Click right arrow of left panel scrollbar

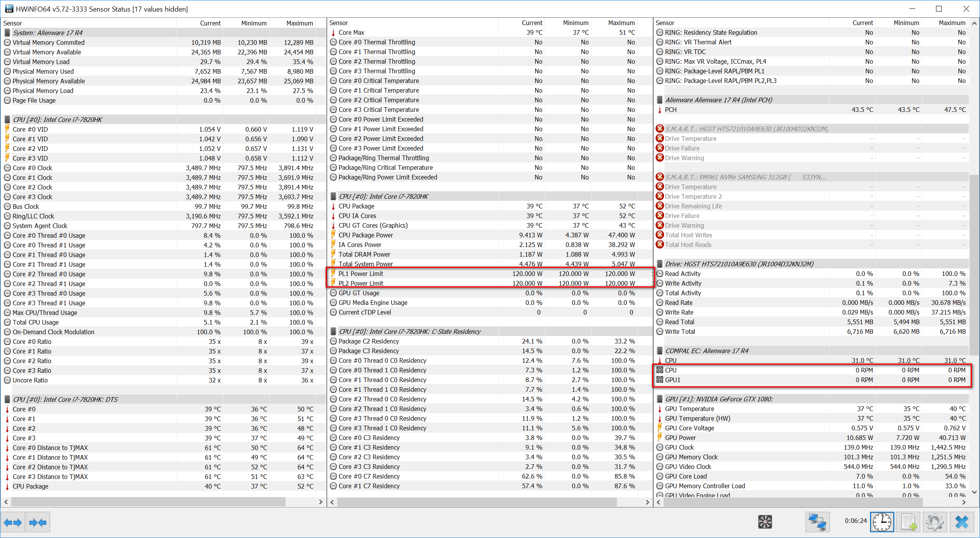pos(321,502)
